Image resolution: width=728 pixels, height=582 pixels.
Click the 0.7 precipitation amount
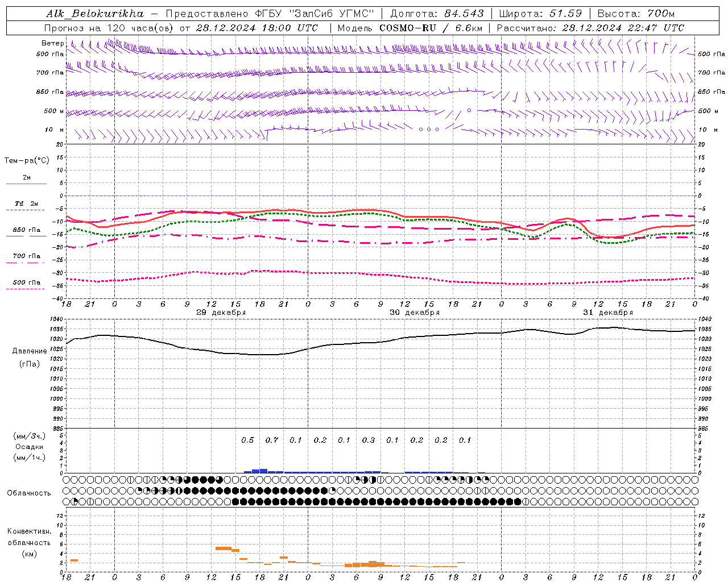272,440
